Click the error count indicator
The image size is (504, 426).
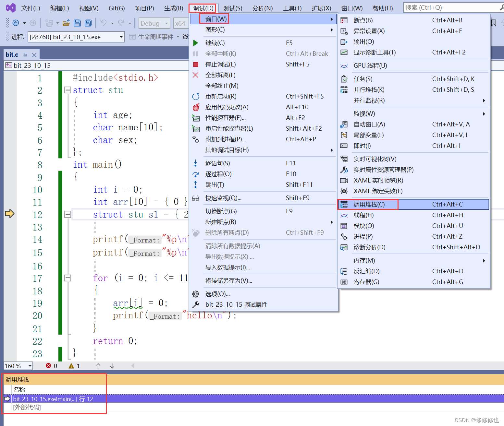tap(52, 366)
